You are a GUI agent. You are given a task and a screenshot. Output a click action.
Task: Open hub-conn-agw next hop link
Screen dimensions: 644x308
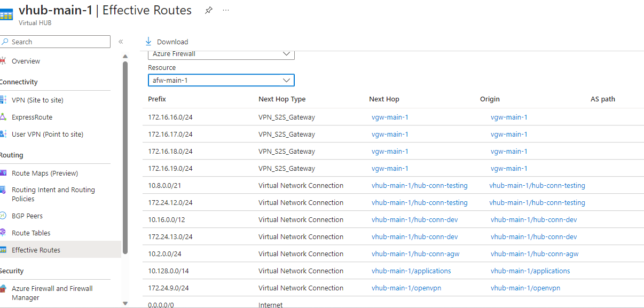coord(415,254)
